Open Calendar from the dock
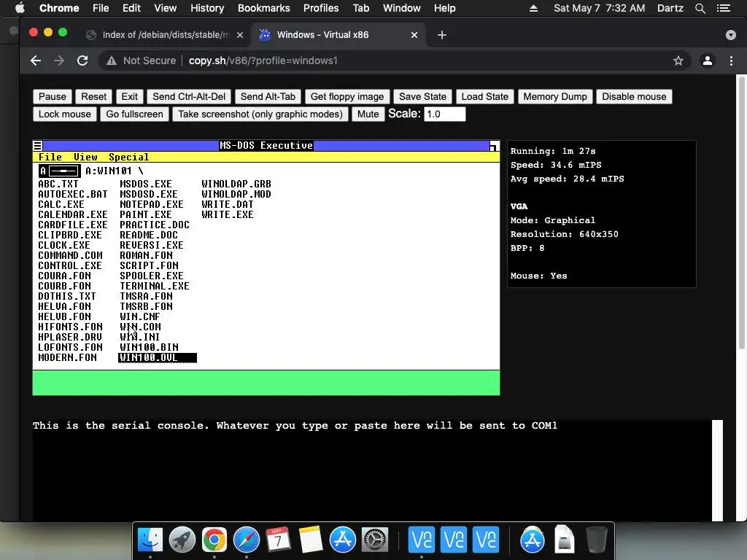This screenshot has height=560, width=747. pyautogui.click(x=278, y=540)
